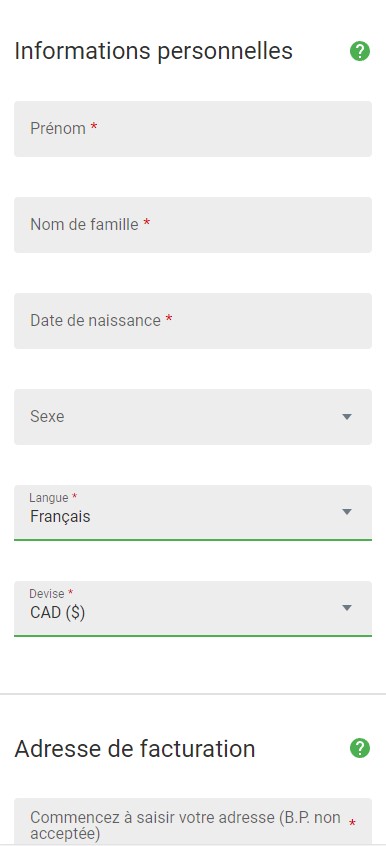Click the Adresse de facturation heading
The height and width of the screenshot is (846, 386).
coord(134,749)
